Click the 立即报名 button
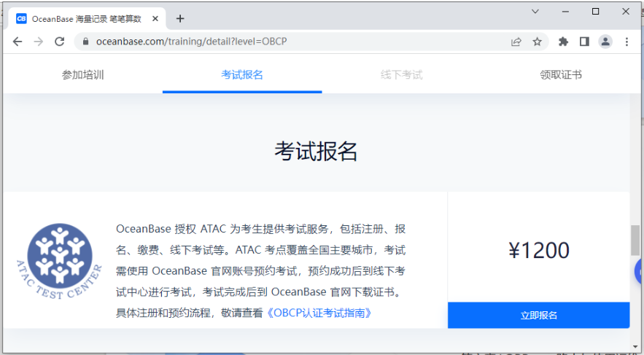The image size is (644, 355). point(538,315)
